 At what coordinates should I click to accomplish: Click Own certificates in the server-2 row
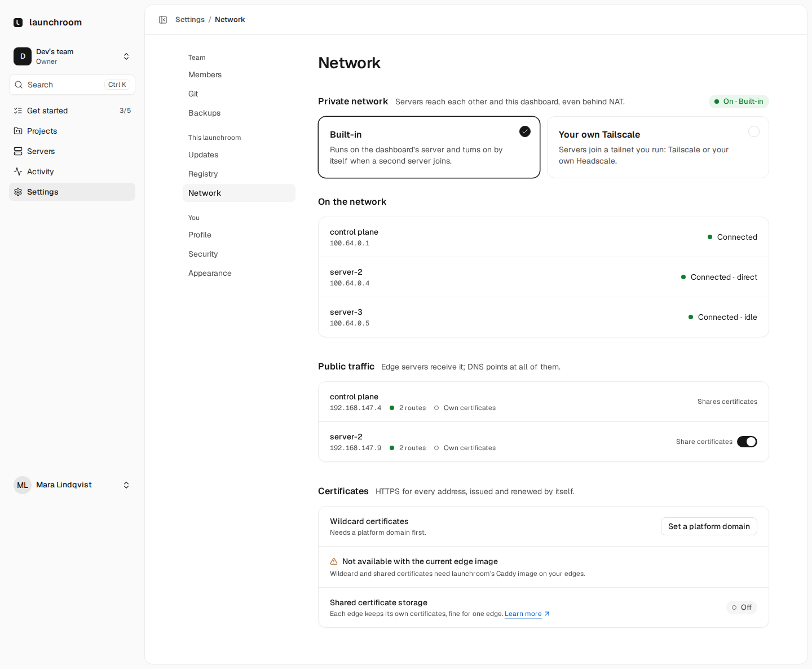470,448
